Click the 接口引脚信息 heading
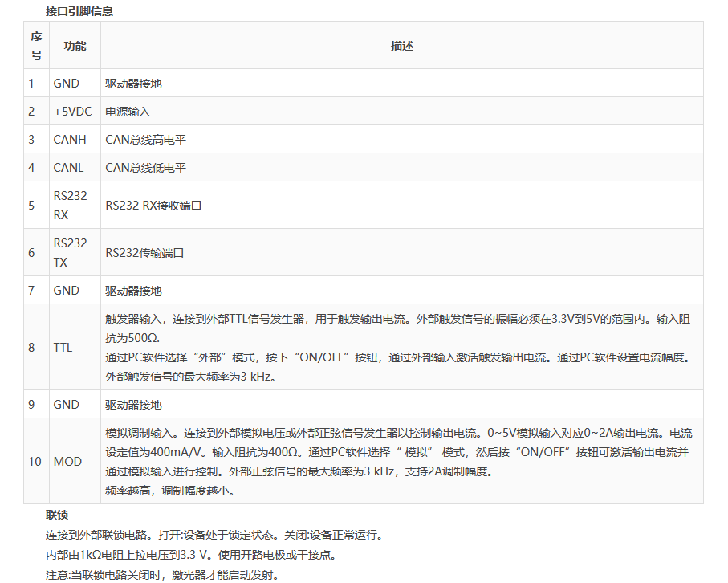The width and height of the screenshot is (728, 583). coord(79,11)
